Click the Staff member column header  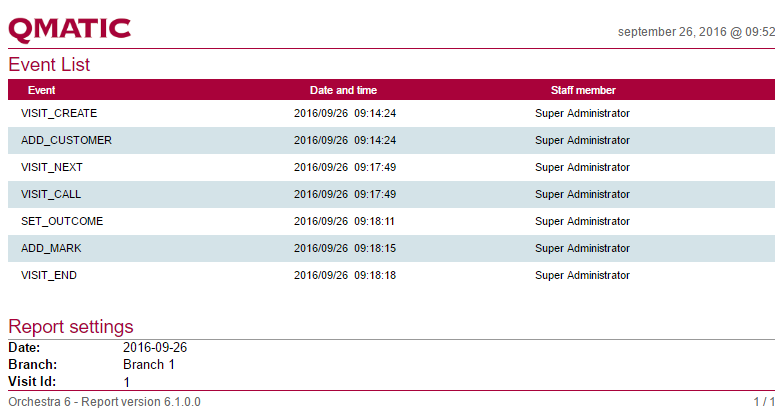pyautogui.click(x=582, y=90)
